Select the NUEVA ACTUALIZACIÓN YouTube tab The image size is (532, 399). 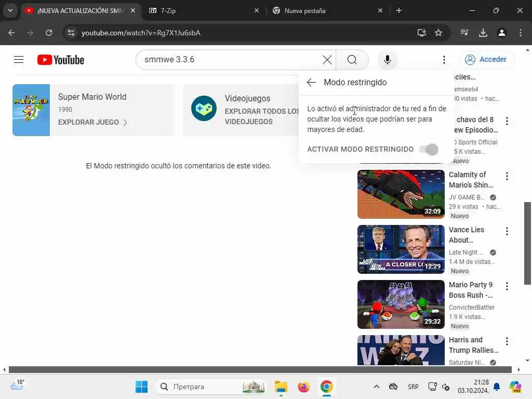80,10
